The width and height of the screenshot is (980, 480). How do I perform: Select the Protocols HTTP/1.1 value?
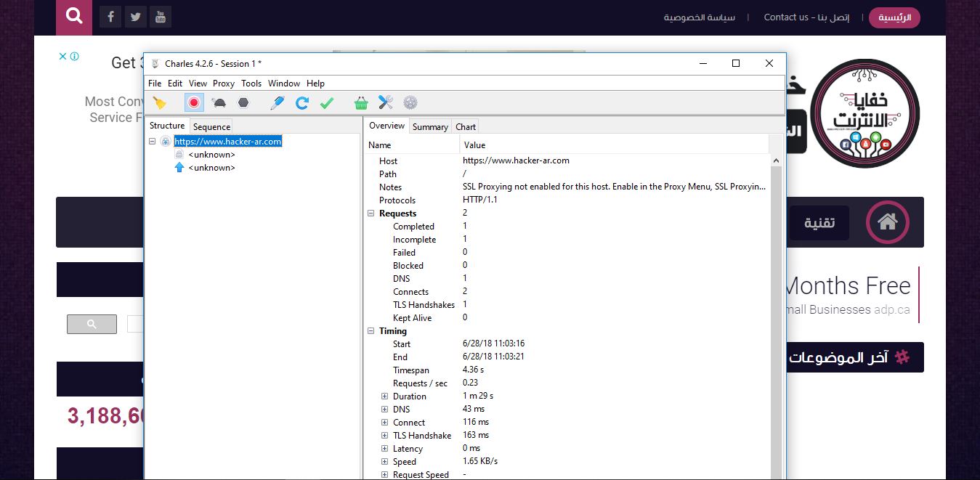coord(480,200)
